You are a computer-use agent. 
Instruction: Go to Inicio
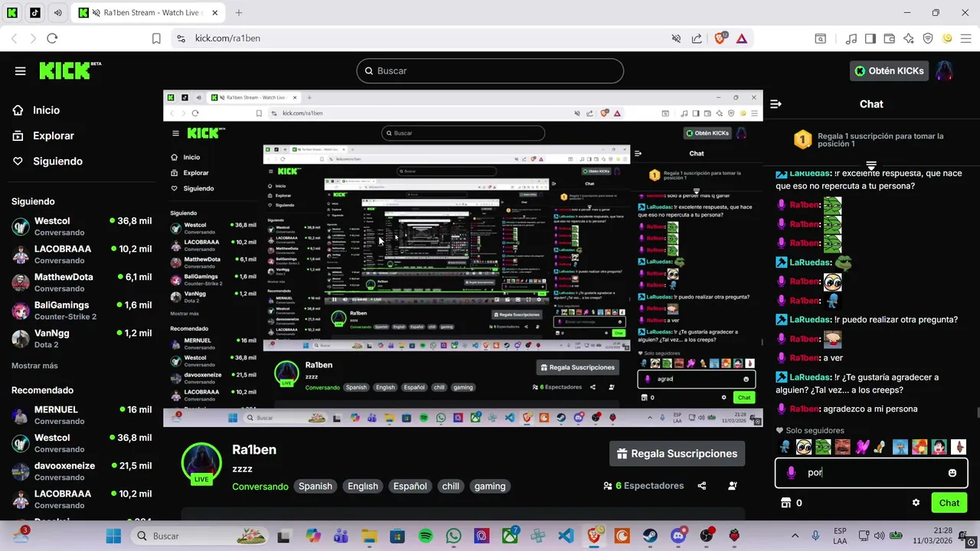(37, 110)
